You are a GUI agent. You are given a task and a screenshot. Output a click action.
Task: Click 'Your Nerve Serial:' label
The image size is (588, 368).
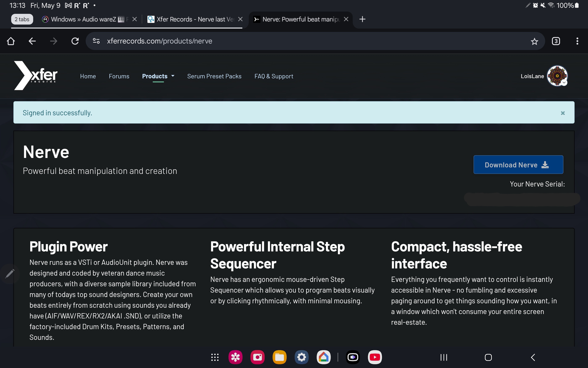pos(537,184)
